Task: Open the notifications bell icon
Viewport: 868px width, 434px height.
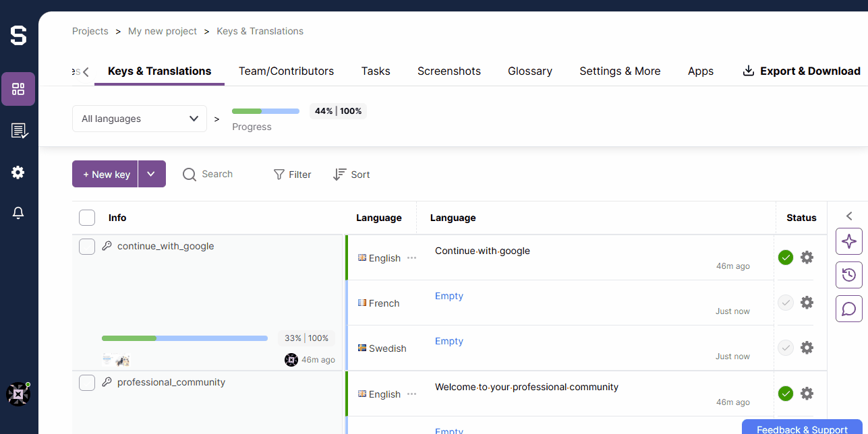Action: pos(18,213)
